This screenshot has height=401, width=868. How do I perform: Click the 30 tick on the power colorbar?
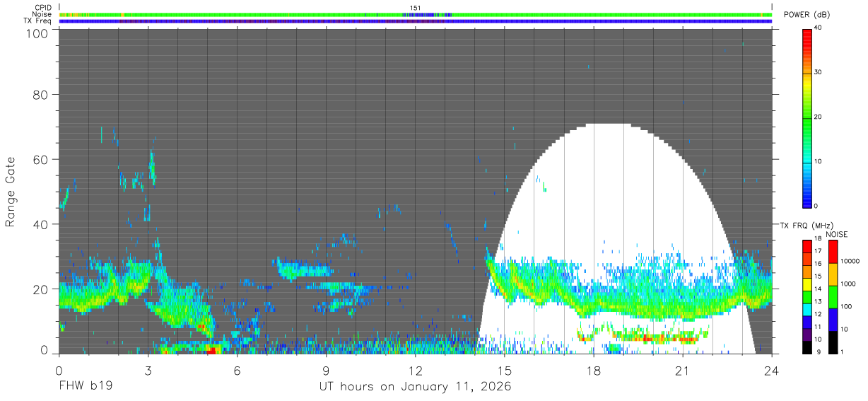tap(819, 72)
